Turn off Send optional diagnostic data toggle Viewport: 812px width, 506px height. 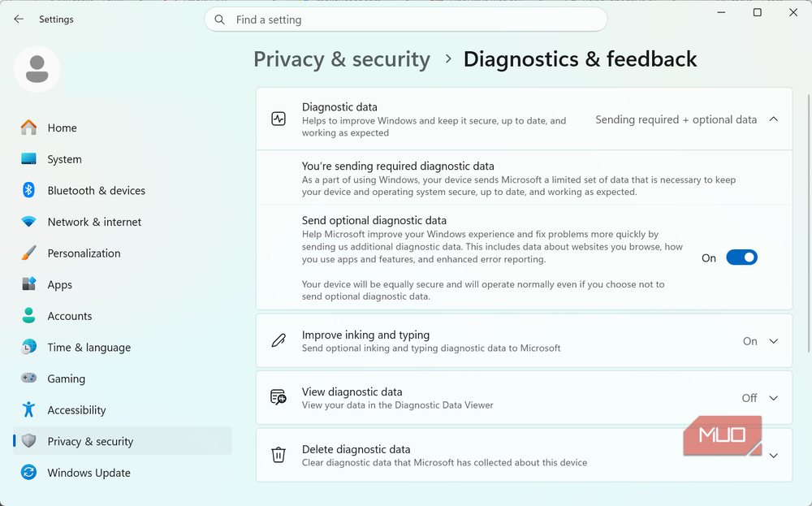point(741,257)
